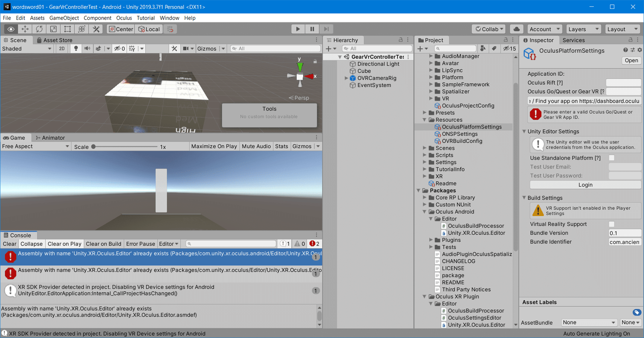
Task: Enable Virtual Reality Support checkbox
Action: coord(611,224)
